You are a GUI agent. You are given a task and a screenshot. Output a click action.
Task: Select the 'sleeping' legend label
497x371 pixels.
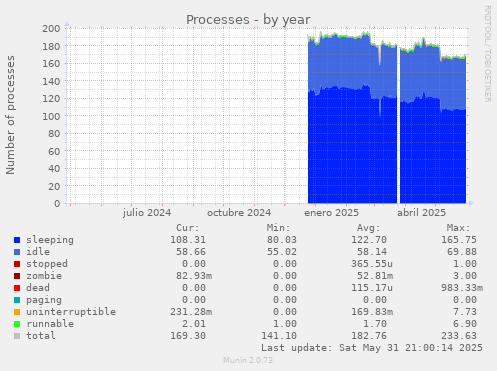(x=50, y=240)
